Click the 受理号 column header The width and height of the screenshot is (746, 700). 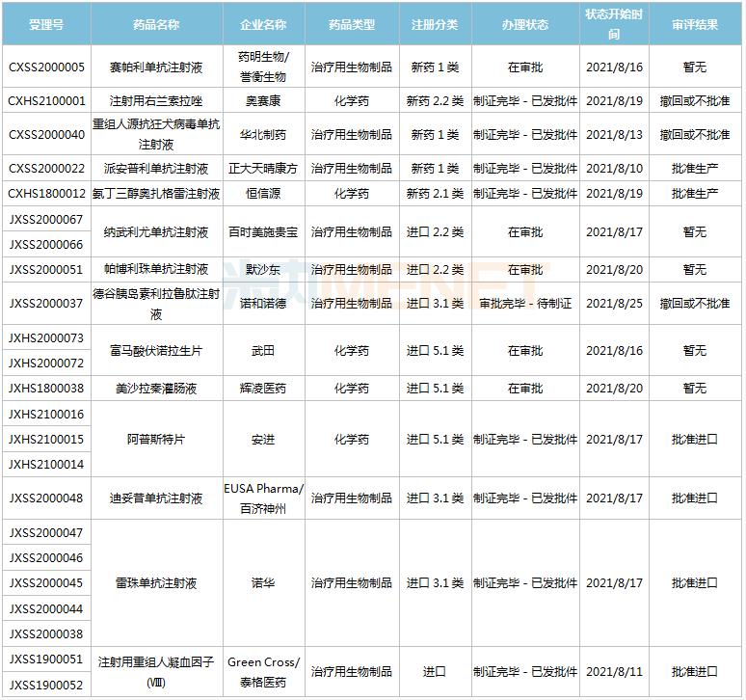(x=46, y=24)
